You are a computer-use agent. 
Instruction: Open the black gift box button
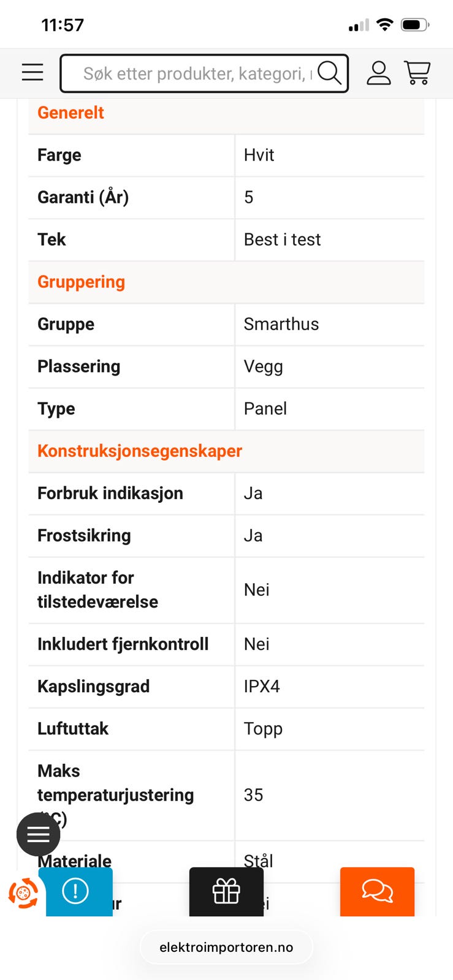tap(226, 891)
